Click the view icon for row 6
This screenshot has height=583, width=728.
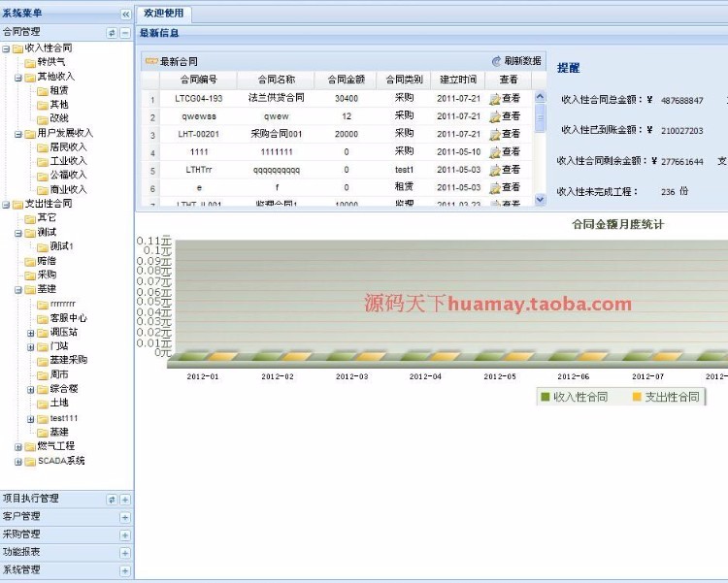coord(495,187)
